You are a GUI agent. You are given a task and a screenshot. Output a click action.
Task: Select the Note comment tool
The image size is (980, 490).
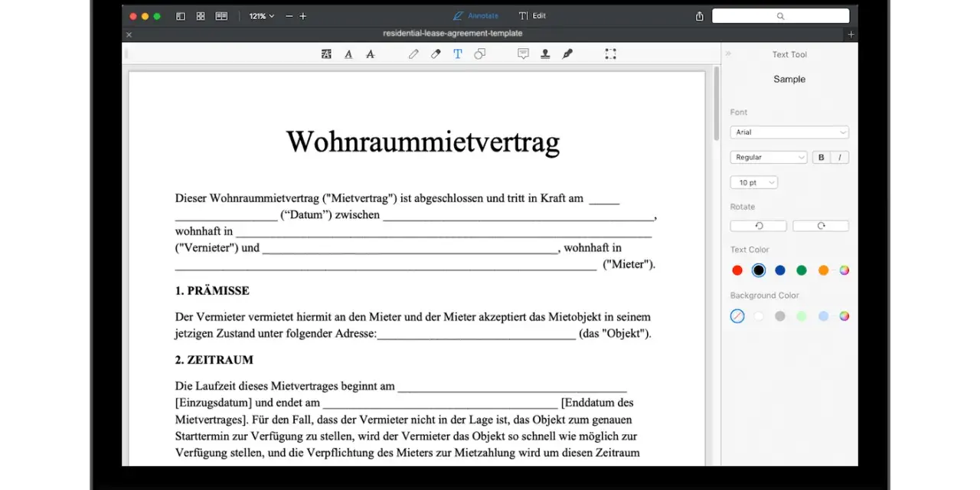tap(524, 54)
